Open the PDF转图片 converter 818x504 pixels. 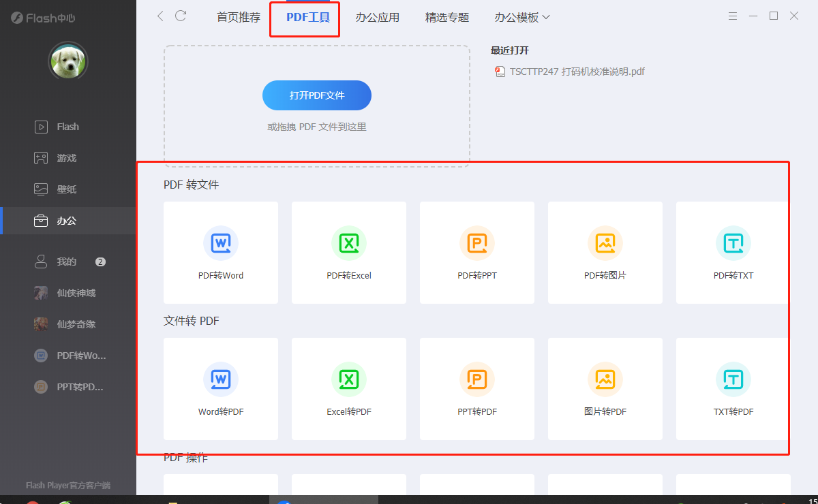tap(605, 253)
